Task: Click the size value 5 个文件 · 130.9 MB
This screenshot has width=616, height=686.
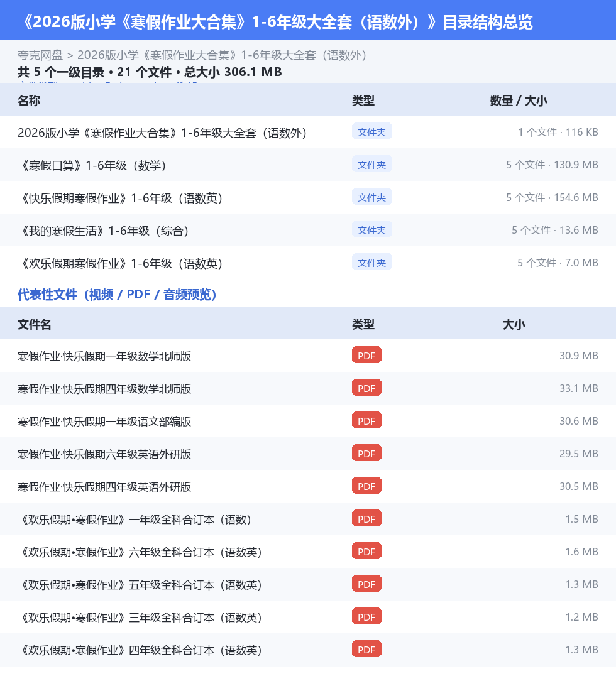Action: [552, 165]
